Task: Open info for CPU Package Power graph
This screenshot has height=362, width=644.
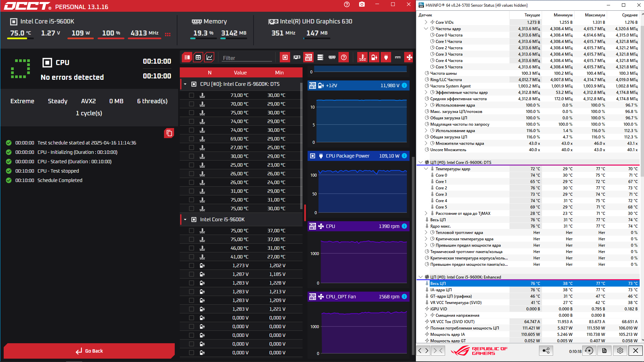Action: click(x=405, y=156)
